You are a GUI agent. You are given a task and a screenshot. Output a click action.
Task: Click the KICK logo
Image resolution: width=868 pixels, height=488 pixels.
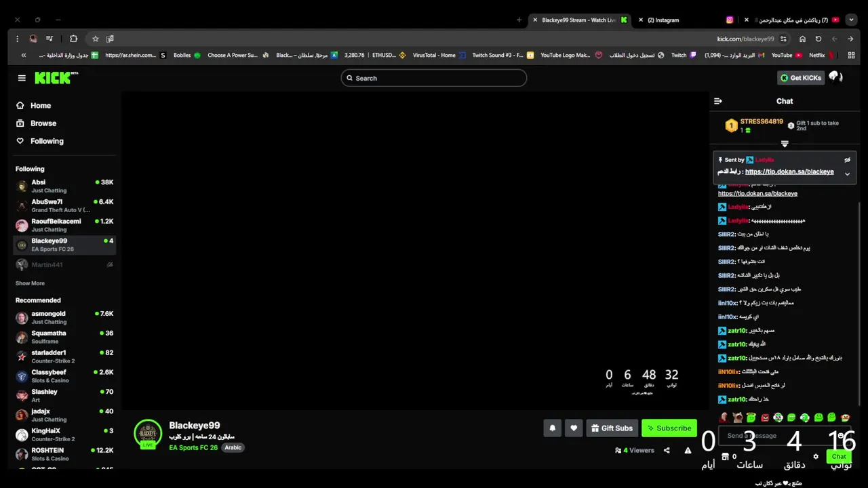click(56, 78)
